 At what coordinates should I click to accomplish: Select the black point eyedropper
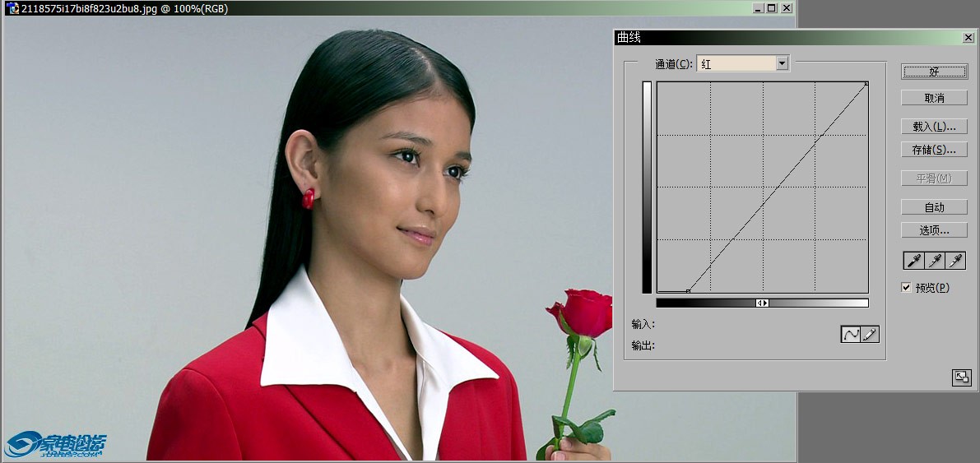[x=913, y=261]
